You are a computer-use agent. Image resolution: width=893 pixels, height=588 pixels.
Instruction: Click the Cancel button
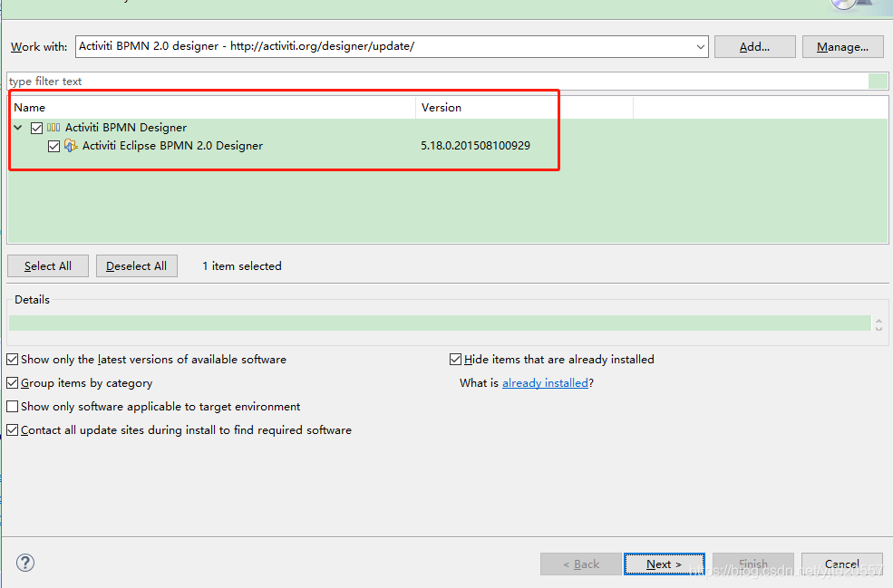pos(841,564)
